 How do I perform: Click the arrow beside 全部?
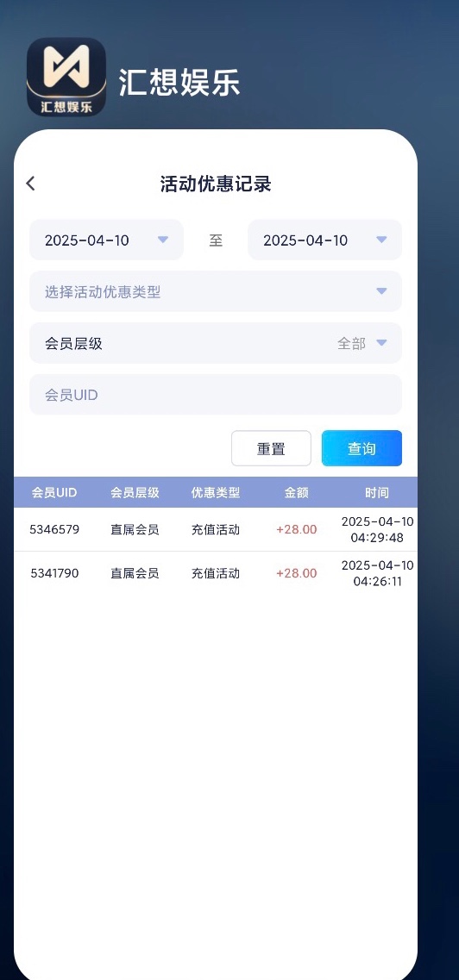pyautogui.click(x=381, y=343)
